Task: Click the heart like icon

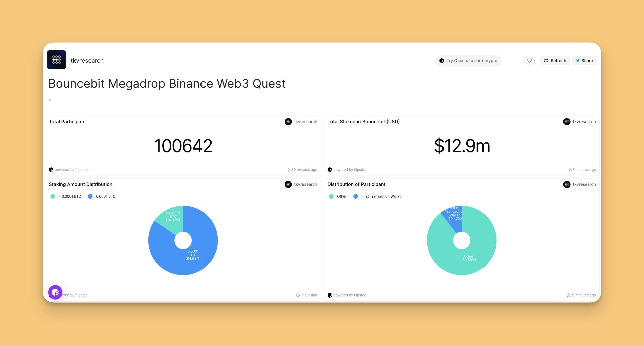Action: point(529,61)
